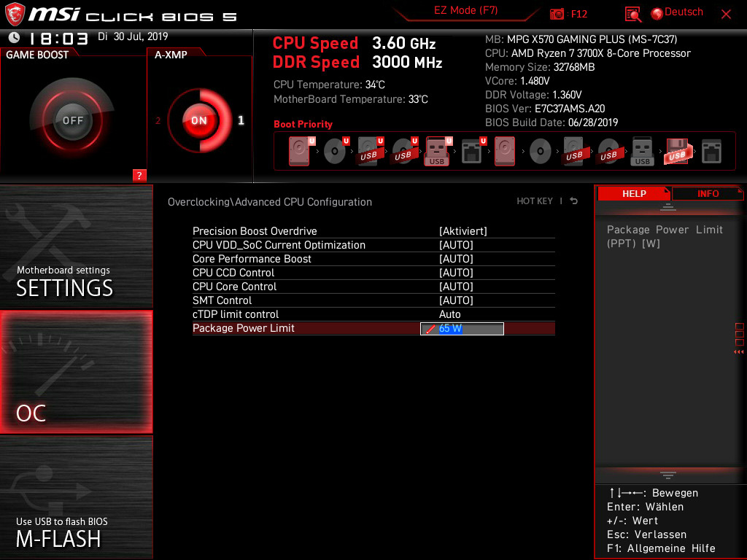This screenshot has width=747, height=560.
Task: Select the legacy USB CD/DVD boot icon
Action: tap(608, 151)
